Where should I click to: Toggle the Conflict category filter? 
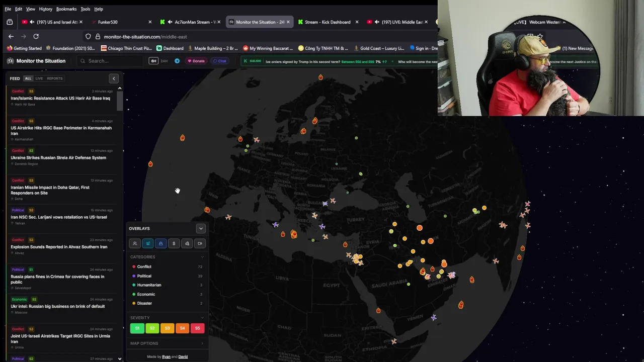[167, 266]
